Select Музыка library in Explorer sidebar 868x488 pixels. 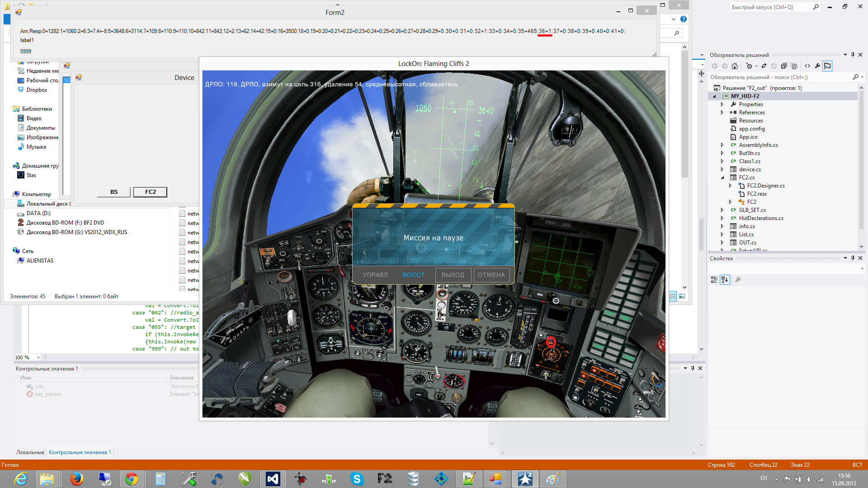click(36, 147)
